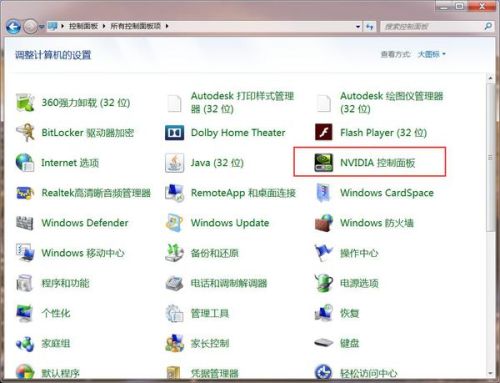Expand the arrow after 所有控制面板项 breadcrumb
The image size is (500, 383).
pyautogui.click(x=167, y=26)
